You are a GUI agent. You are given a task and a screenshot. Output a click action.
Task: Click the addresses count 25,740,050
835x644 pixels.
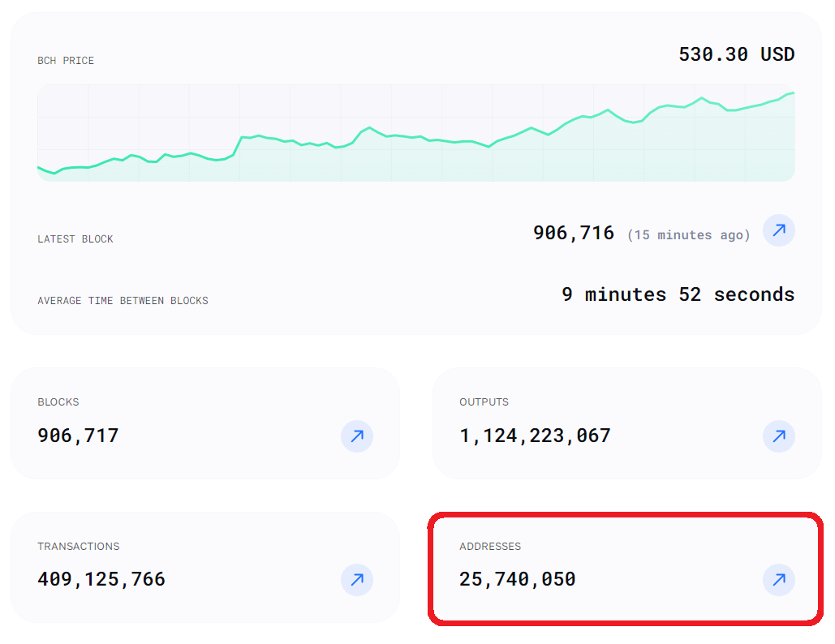pyautogui.click(x=517, y=580)
